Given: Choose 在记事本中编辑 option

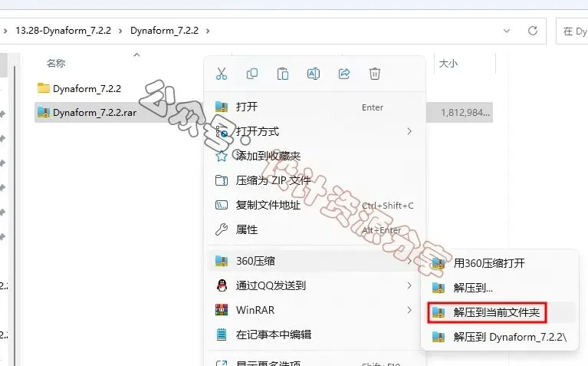Looking at the screenshot, I should [314, 335].
